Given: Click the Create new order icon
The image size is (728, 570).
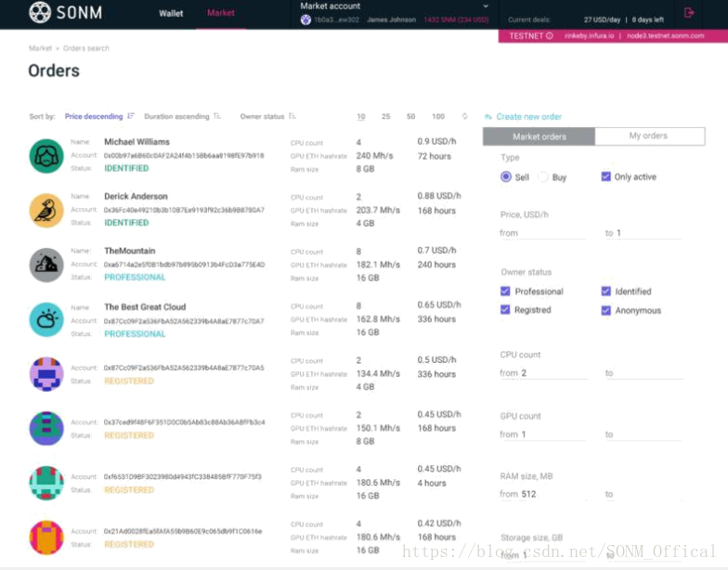Looking at the screenshot, I should [x=488, y=117].
